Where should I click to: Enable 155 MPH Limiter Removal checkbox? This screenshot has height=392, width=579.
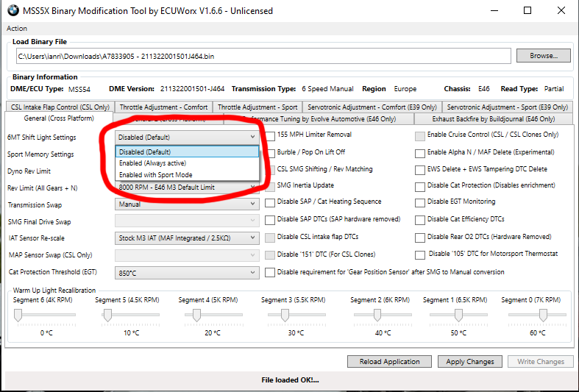270,135
